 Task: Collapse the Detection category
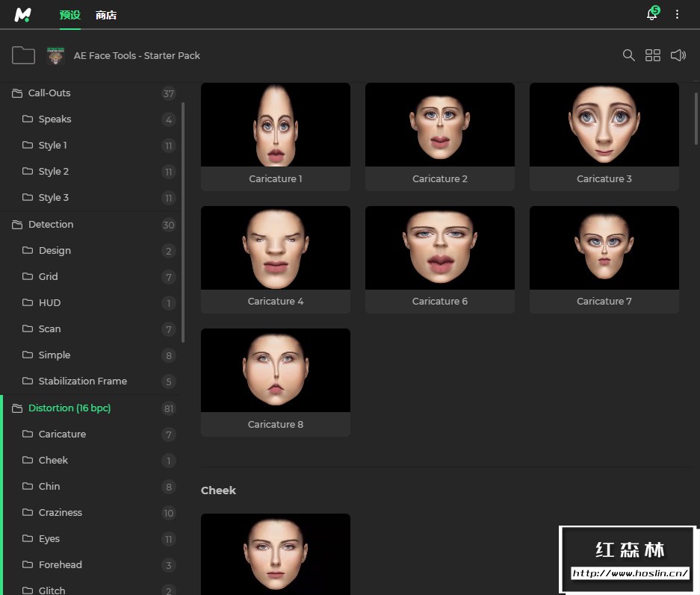tap(51, 225)
